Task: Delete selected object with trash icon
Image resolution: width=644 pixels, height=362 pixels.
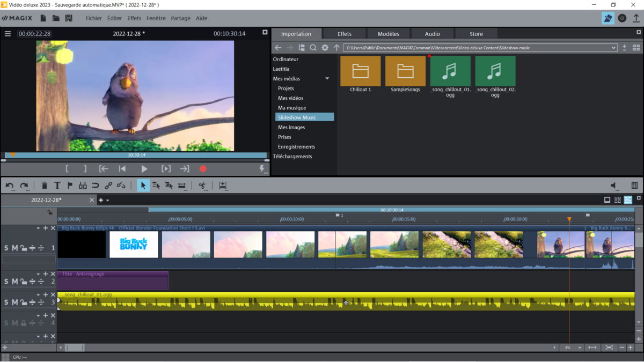Action: point(45,186)
